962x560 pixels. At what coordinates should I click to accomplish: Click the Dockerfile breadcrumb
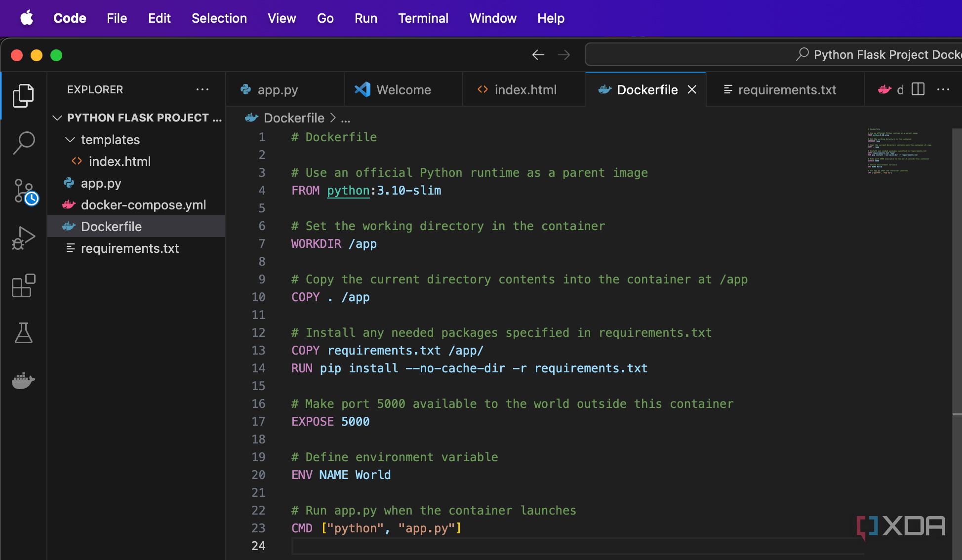coord(293,118)
